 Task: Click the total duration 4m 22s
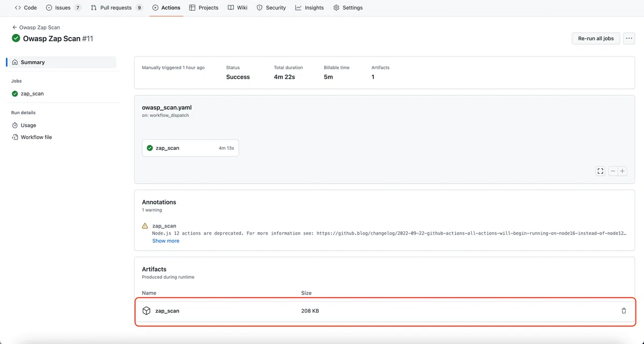coord(284,77)
